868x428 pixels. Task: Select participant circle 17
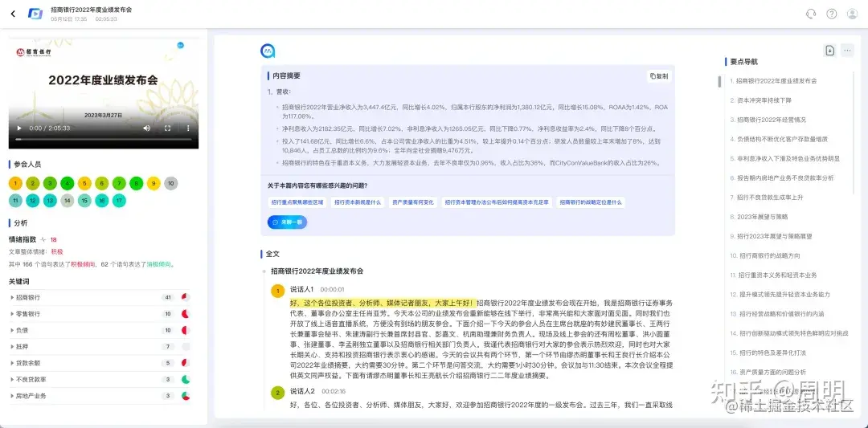coord(119,201)
